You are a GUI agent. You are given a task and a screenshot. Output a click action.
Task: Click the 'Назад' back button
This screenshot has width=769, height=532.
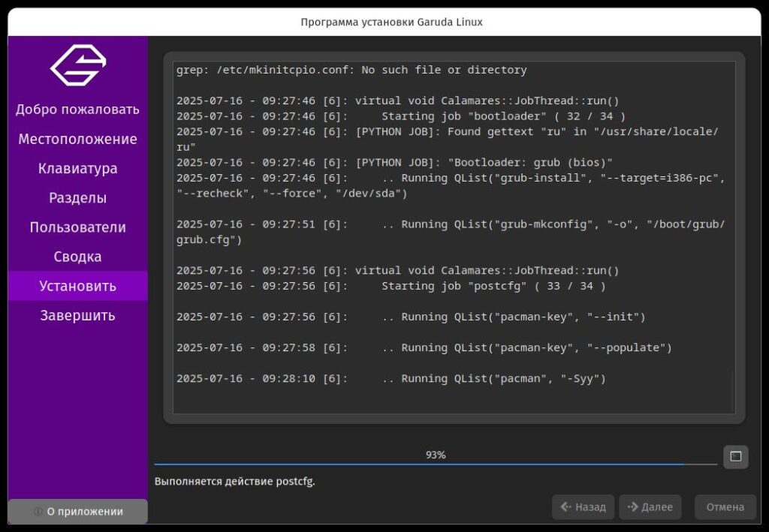(x=583, y=507)
